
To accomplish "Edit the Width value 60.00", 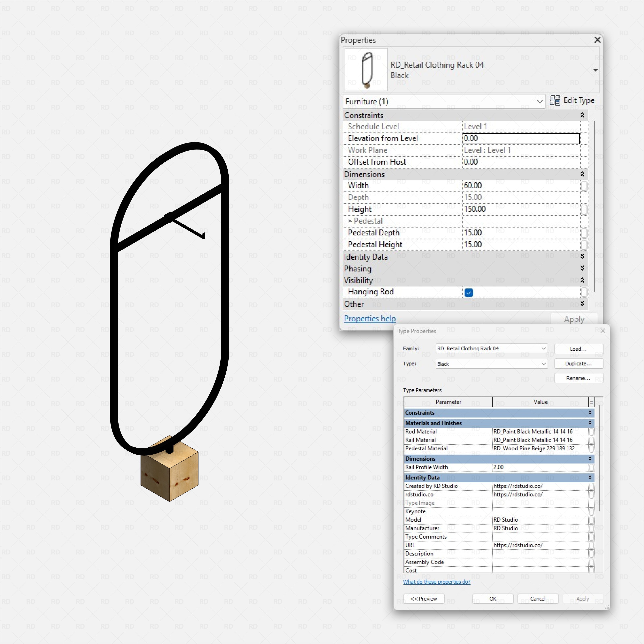I will tap(521, 186).
